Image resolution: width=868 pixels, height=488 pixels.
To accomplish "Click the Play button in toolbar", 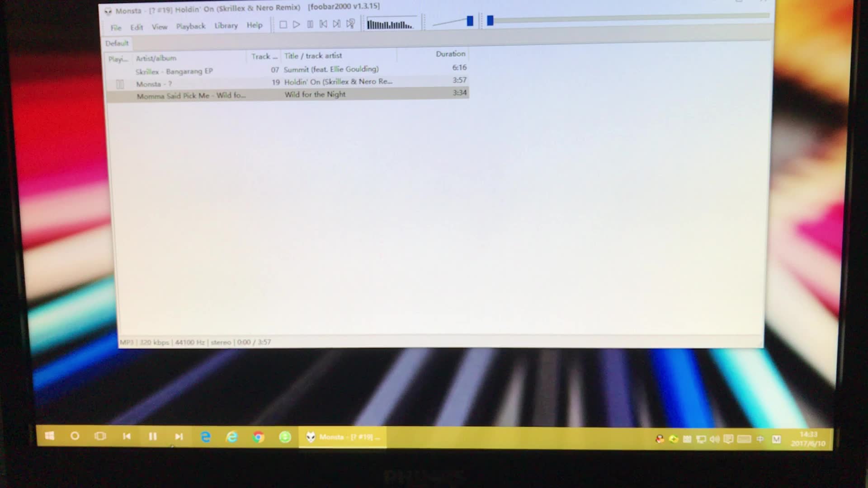I will pyautogui.click(x=296, y=24).
